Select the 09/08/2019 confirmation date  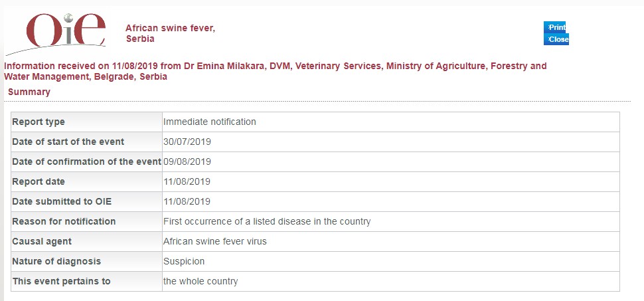click(x=187, y=161)
